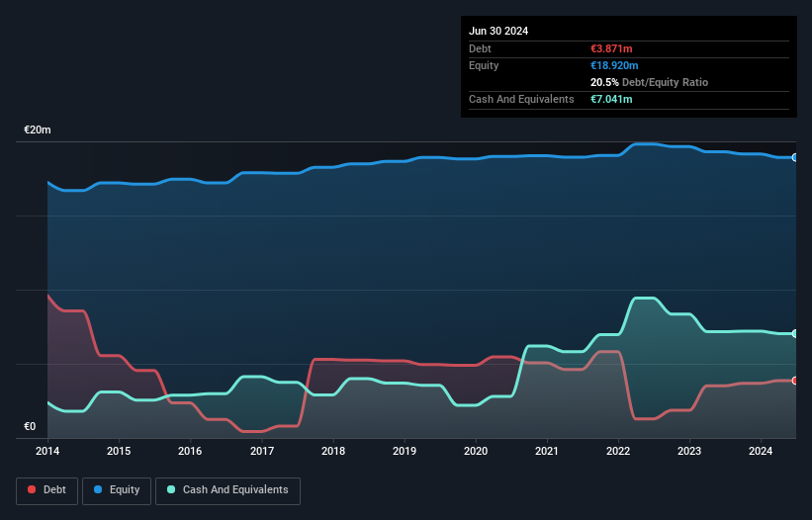This screenshot has height=520, width=812.
Task: Click the 2019 x-axis label
Action: click(405, 451)
